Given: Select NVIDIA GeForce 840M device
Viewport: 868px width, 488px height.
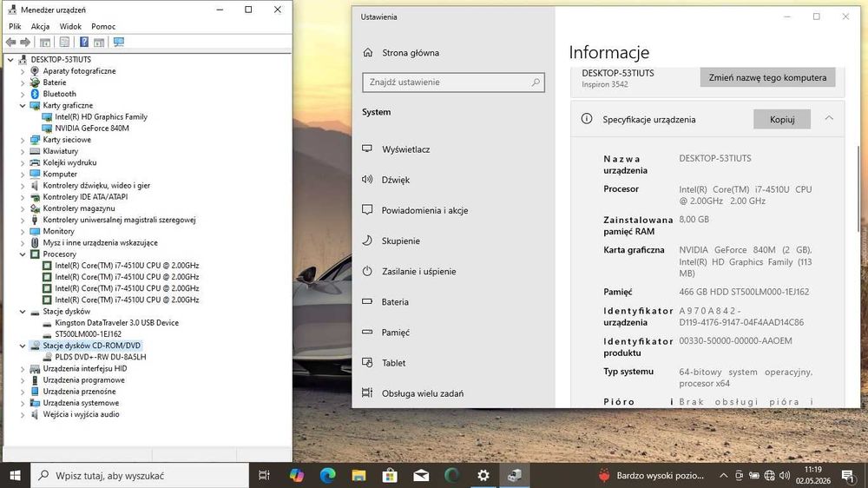Looking at the screenshot, I should 92,128.
